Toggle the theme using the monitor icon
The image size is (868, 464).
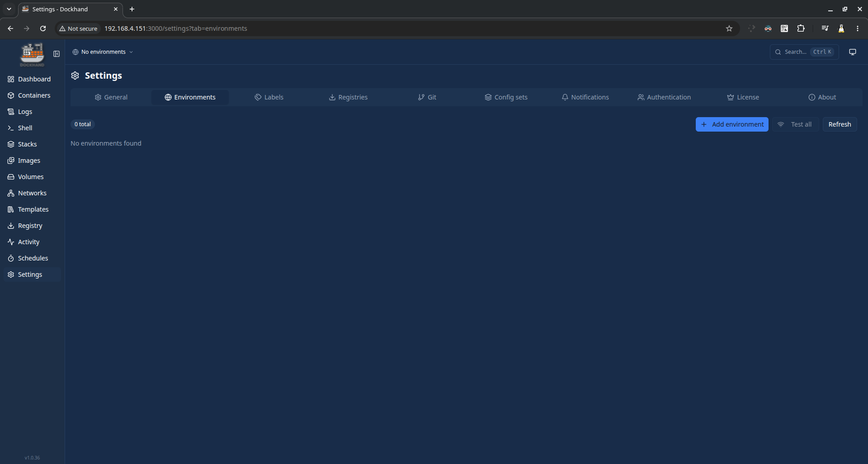pyautogui.click(x=853, y=52)
